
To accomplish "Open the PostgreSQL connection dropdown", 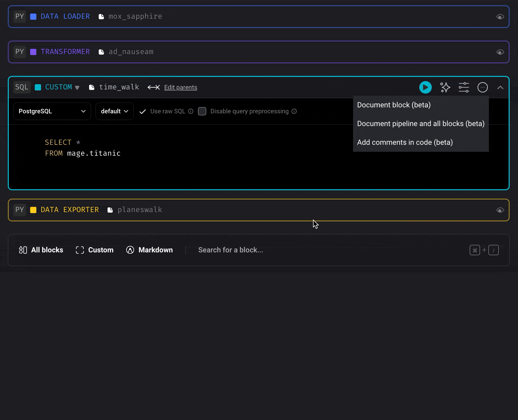I will [52, 111].
